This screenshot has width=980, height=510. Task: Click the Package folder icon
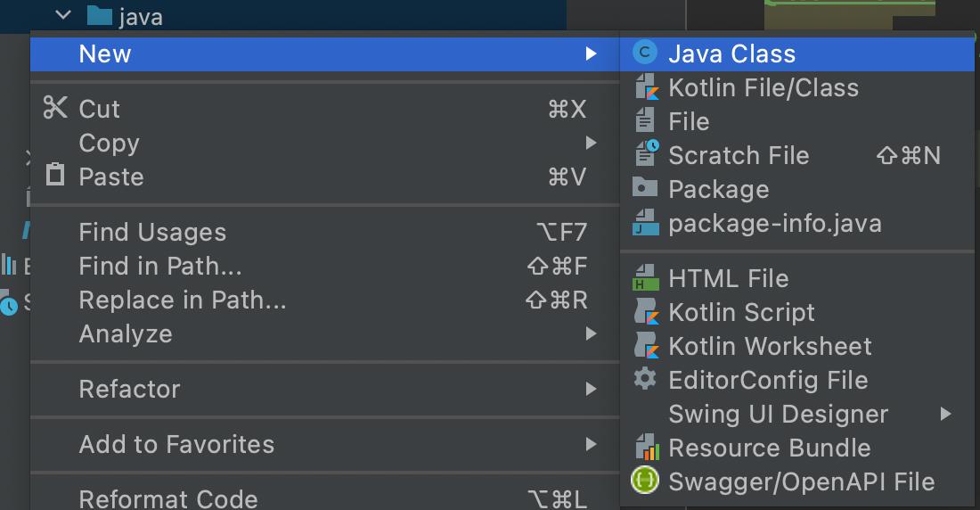pyautogui.click(x=644, y=188)
